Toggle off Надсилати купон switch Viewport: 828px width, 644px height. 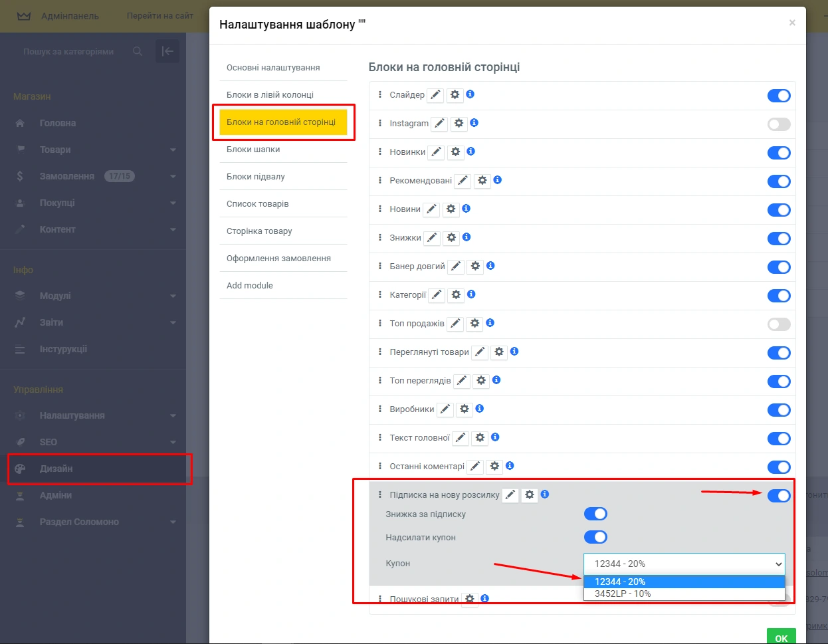coord(595,537)
